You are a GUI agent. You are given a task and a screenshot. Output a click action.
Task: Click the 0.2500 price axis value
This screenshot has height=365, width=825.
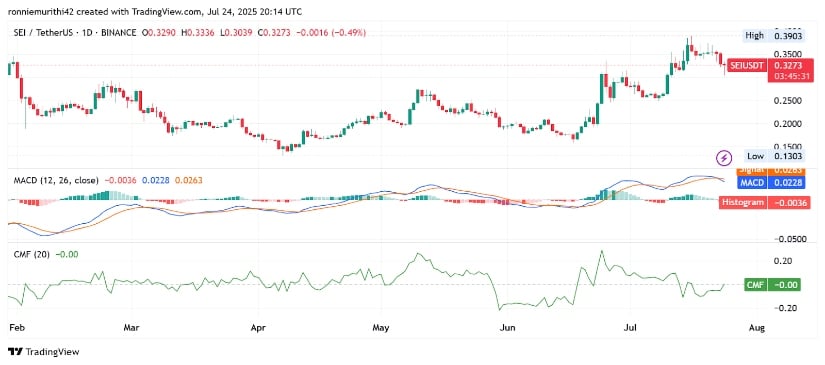pyautogui.click(x=788, y=100)
